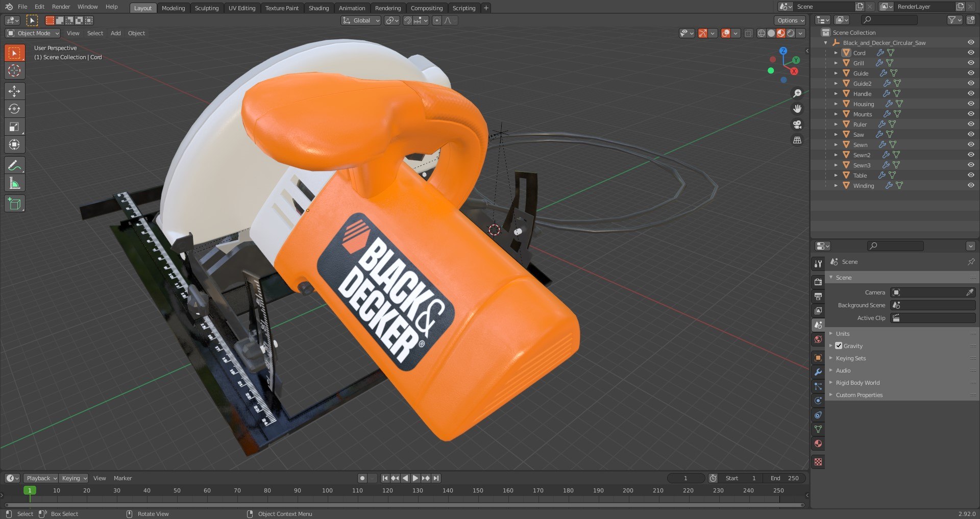Open the Render properties tab

pyautogui.click(x=818, y=282)
